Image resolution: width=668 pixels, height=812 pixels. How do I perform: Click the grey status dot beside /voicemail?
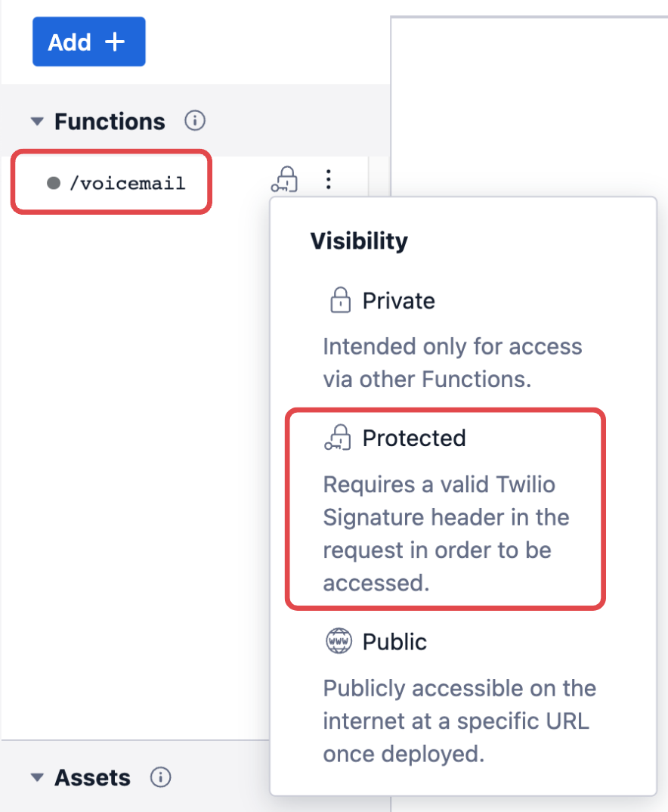point(53,183)
